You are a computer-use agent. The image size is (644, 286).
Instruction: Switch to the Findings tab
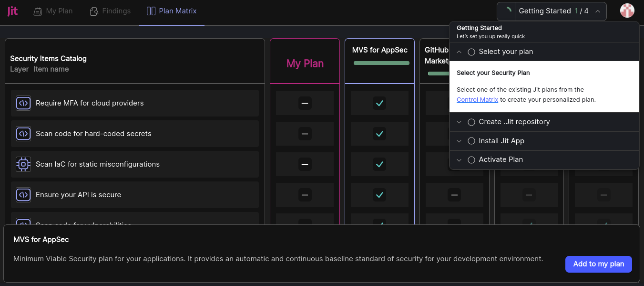[x=110, y=11]
